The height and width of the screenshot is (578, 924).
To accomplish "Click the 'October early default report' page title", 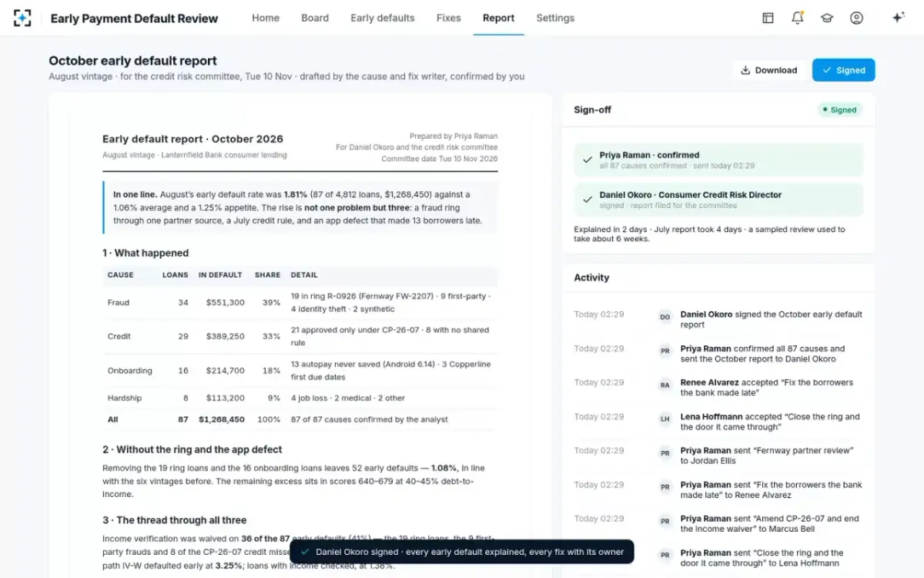I will click(132, 61).
